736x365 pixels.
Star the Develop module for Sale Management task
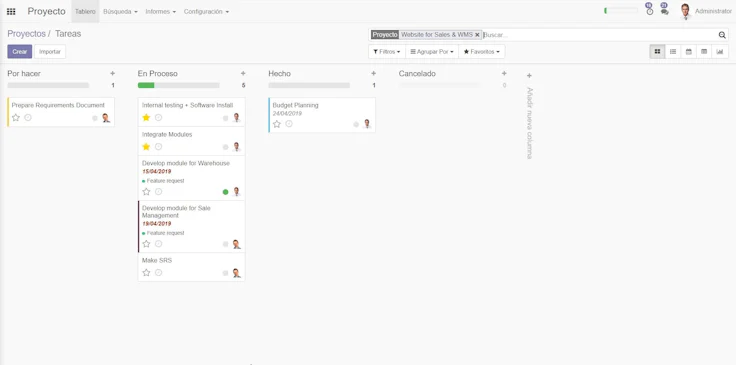pyautogui.click(x=146, y=244)
